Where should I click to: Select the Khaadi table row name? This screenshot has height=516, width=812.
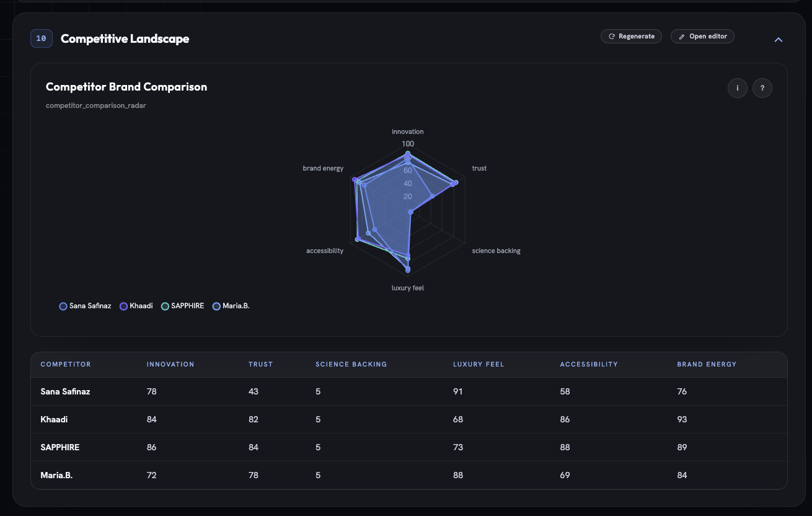54,420
